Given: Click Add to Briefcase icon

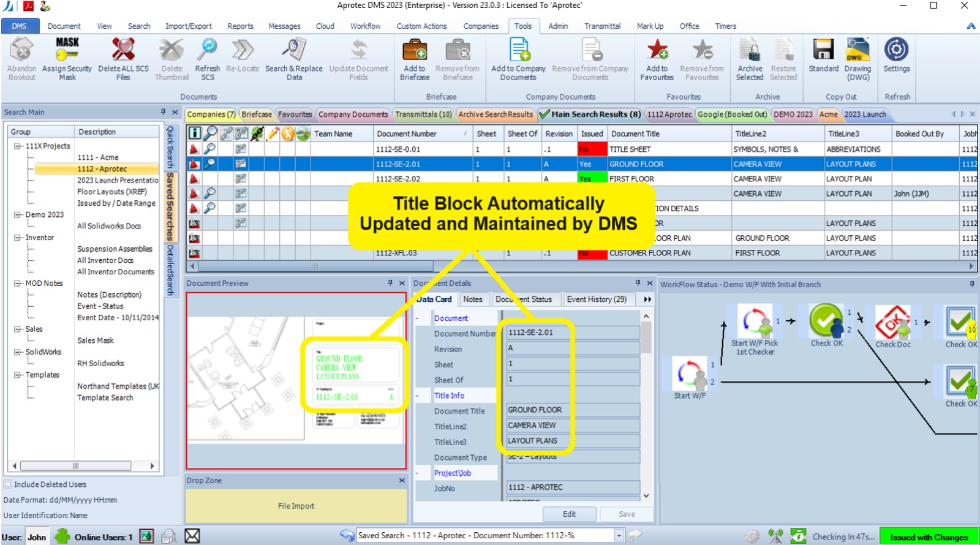Looking at the screenshot, I should click(415, 50).
